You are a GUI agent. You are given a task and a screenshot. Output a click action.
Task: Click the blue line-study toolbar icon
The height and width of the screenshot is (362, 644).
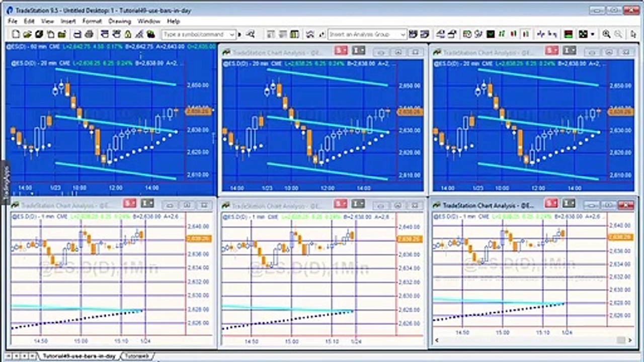541,34
